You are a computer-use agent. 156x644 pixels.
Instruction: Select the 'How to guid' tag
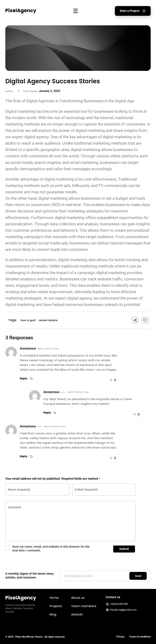pos(28,320)
